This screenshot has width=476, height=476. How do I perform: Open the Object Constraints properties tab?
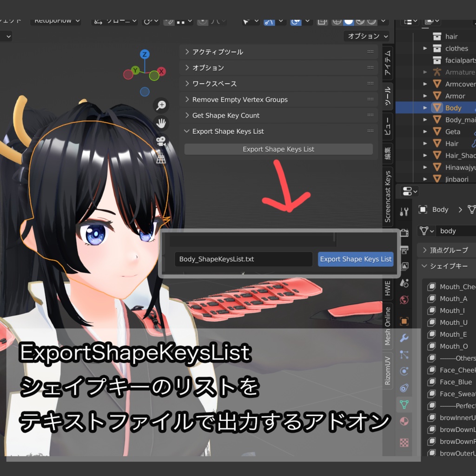coord(404,388)
